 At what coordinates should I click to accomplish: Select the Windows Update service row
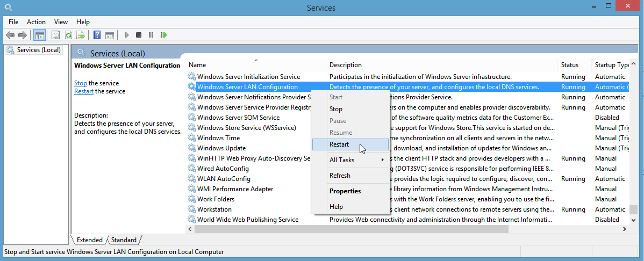point(407,148)
